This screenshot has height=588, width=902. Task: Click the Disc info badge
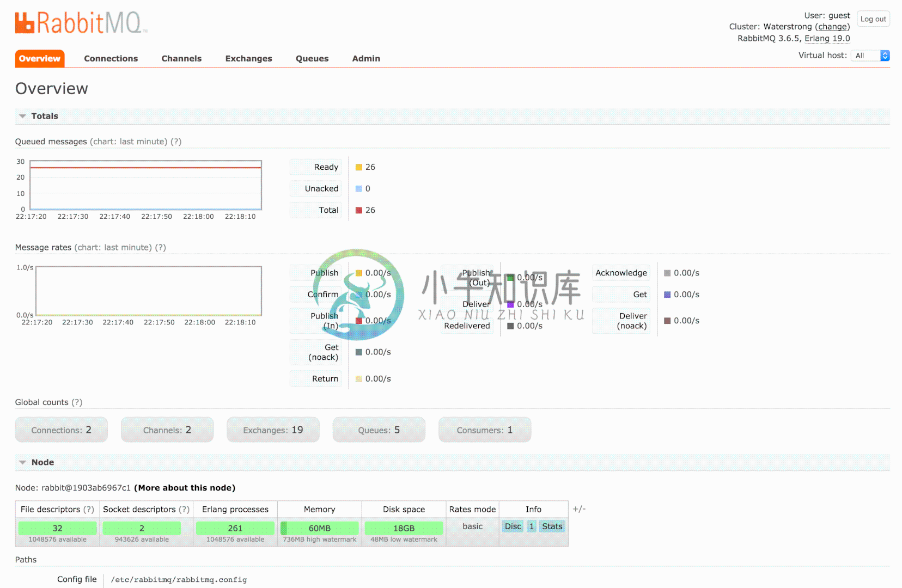click(x=513, y=526)
